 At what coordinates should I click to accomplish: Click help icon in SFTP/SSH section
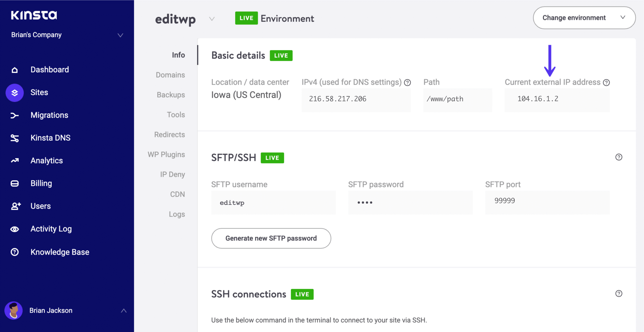619,157
